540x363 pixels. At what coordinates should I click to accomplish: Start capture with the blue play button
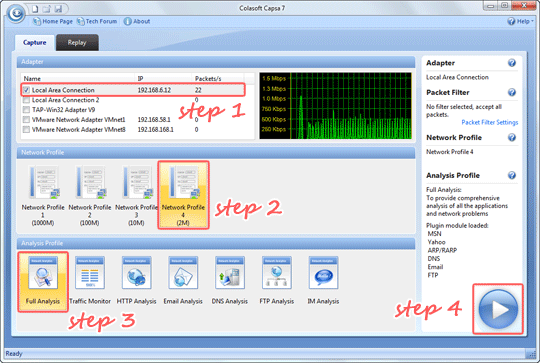pos(498,309)
